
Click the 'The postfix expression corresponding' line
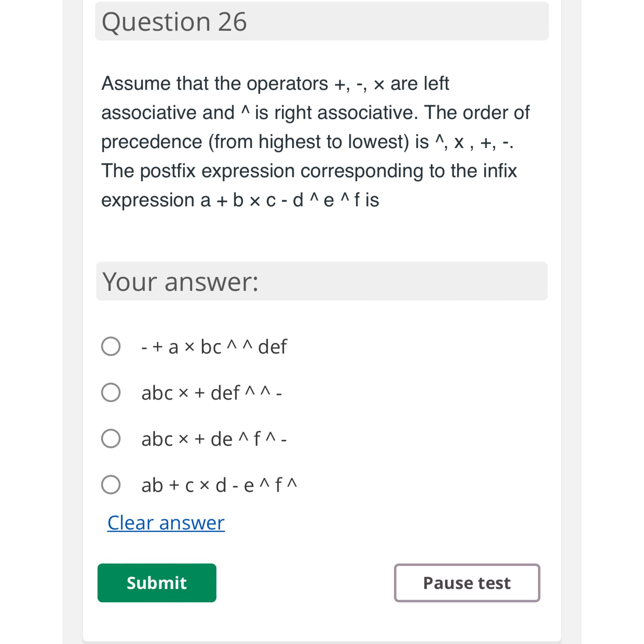[309, 171]
